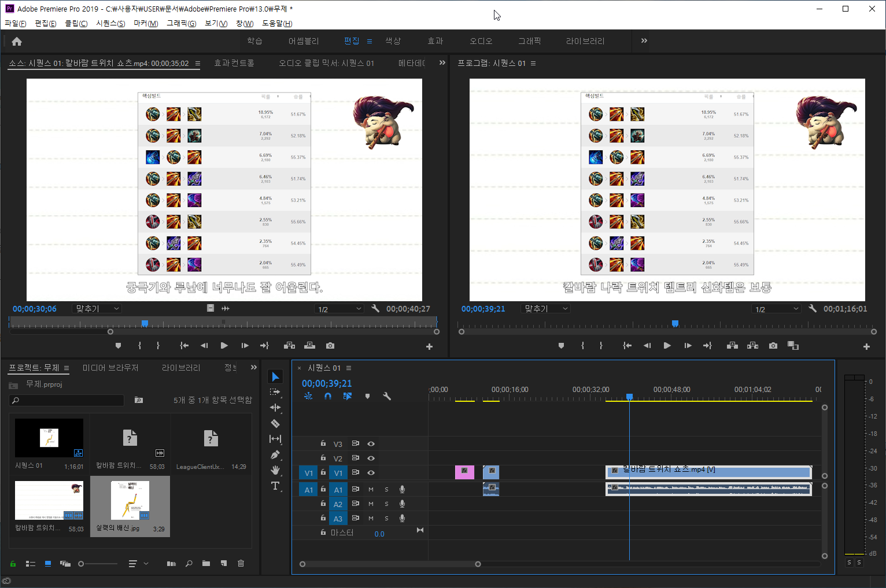Select the Type tool
886x588 pixels.
tap(275, 486)
